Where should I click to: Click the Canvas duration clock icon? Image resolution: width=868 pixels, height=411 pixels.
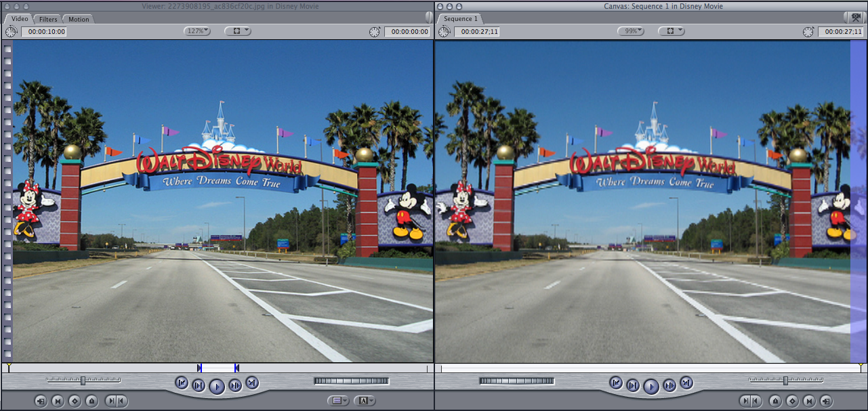click(444, 31)
